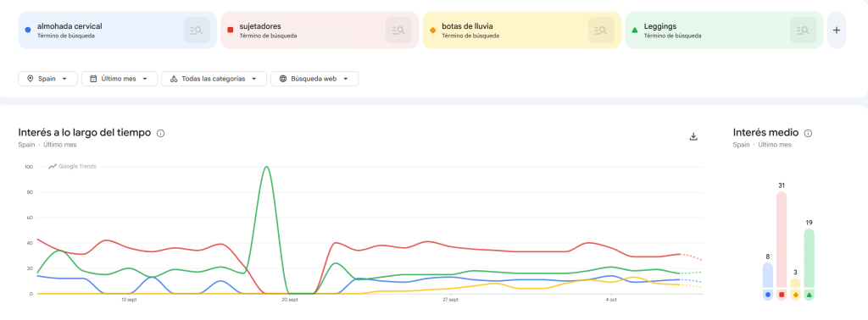The image size is (868, 320).
Task: Download the interest over time chart data
Action: (x=693, y=136)
